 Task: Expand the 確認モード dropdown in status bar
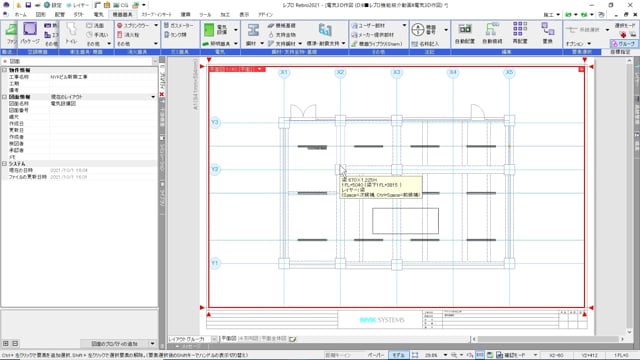pyautogui.click(x=535, y=355)
